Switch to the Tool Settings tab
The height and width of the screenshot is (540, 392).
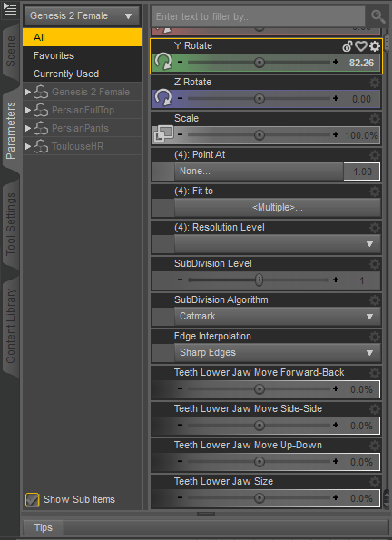(11, 224)
